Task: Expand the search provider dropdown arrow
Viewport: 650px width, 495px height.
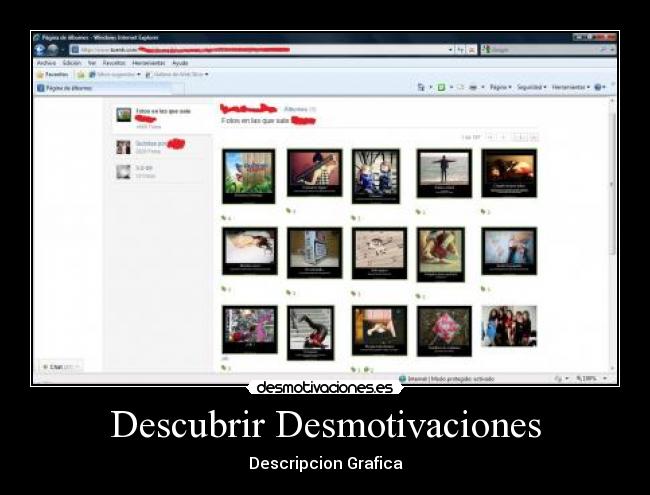Action: click(x=612, y=50)
